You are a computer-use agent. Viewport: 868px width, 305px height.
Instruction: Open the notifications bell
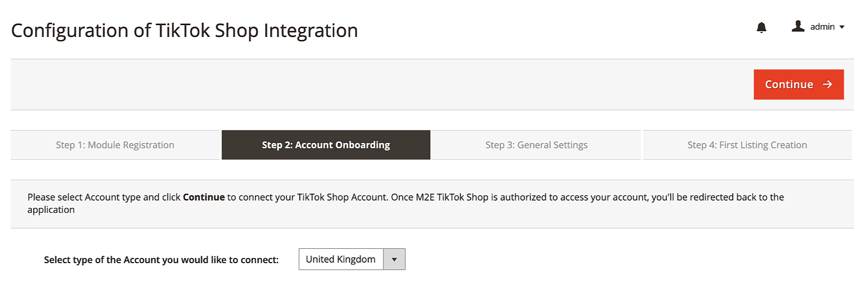click(x=761, y=27)
